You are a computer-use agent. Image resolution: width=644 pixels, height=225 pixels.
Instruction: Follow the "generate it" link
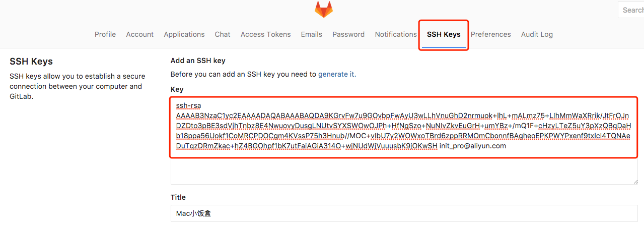point(336,74)
